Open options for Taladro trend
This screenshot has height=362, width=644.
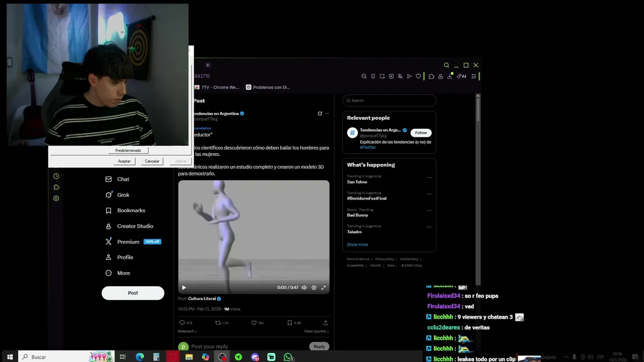(x=429, y=227)
